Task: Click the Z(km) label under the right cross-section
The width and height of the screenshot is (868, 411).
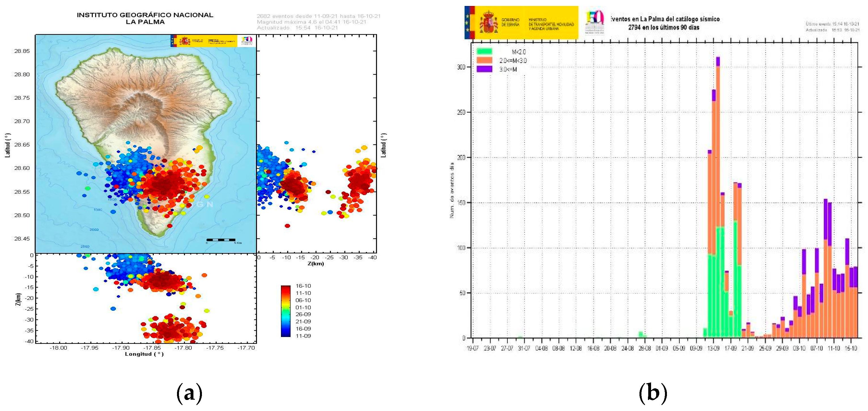Action: click(316, 263)
